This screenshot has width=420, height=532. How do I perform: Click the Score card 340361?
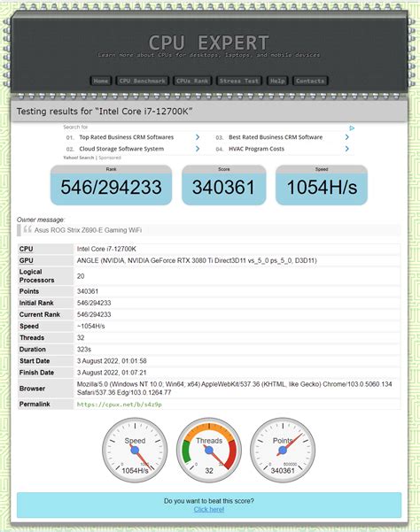(224, 185)
